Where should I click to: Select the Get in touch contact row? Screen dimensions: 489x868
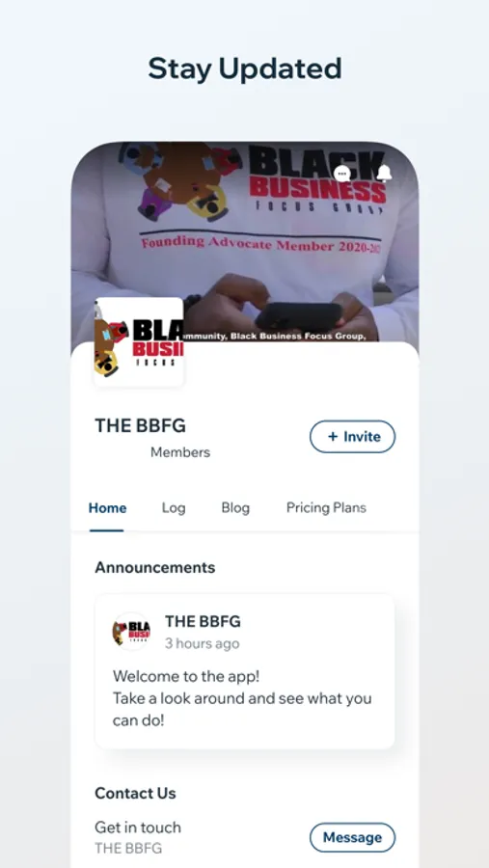(245, 837)
